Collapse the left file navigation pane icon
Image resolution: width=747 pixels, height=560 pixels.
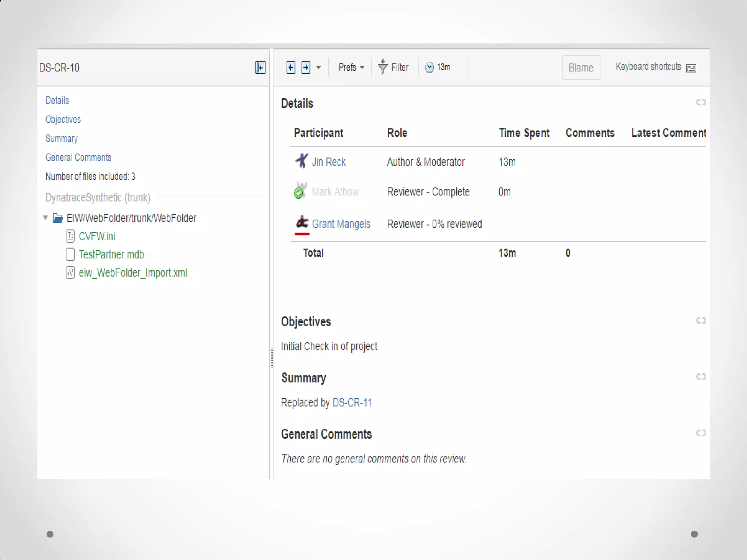pyautogui.click(x=260, y=68)
